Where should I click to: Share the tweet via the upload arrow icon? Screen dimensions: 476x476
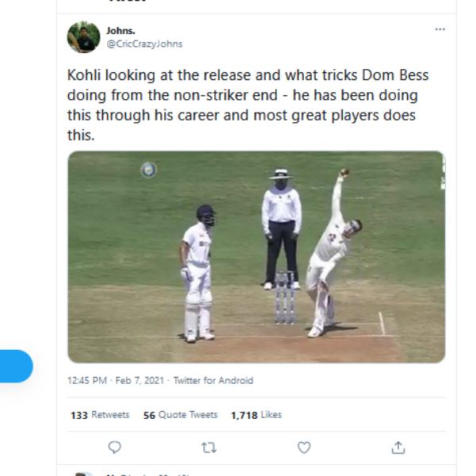398,447
